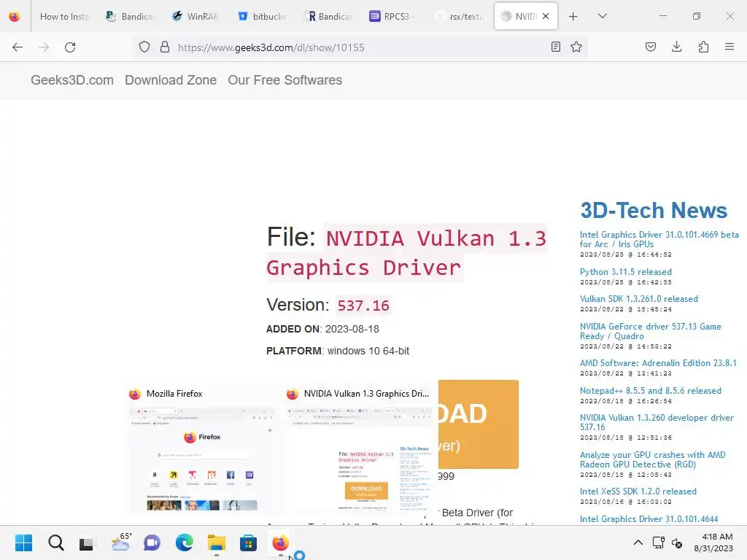Open the Download Zone nav link
The width and height of the screenshot is (747, 560).
pos(171,80)
